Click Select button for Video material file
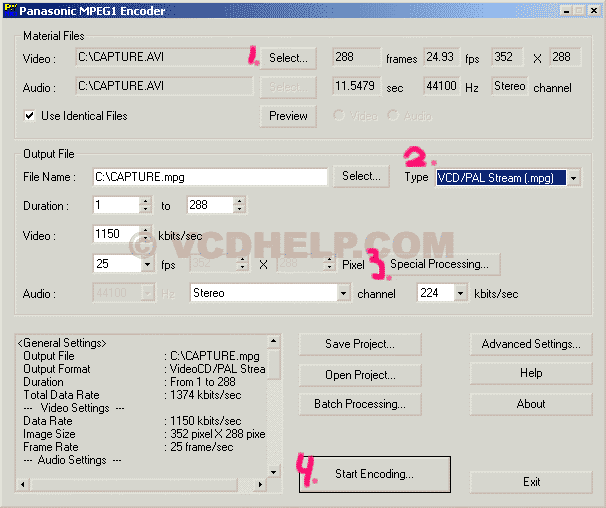Viewport: 606px width, 508px height. tap(288, 58)
